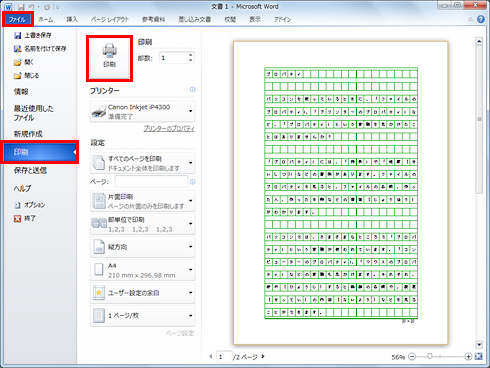Expand the ユーザー設定の余白 margins dropdown
490x368 pixels.
click(x=143, y=293)
